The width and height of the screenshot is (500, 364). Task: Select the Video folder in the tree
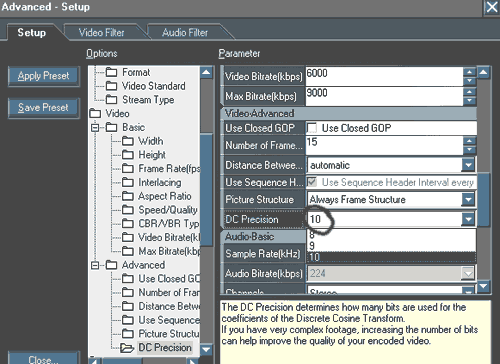pos(117,113)
